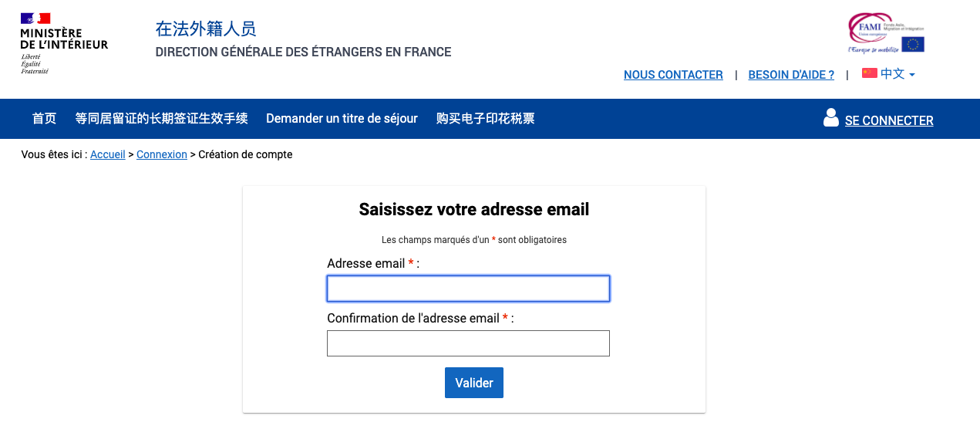Focus the Confirmation de l'adresse email field

pos(468,343)
